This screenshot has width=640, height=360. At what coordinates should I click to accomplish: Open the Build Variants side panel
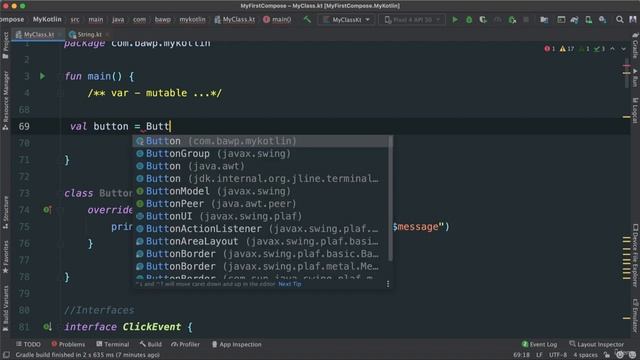point(5,309)
